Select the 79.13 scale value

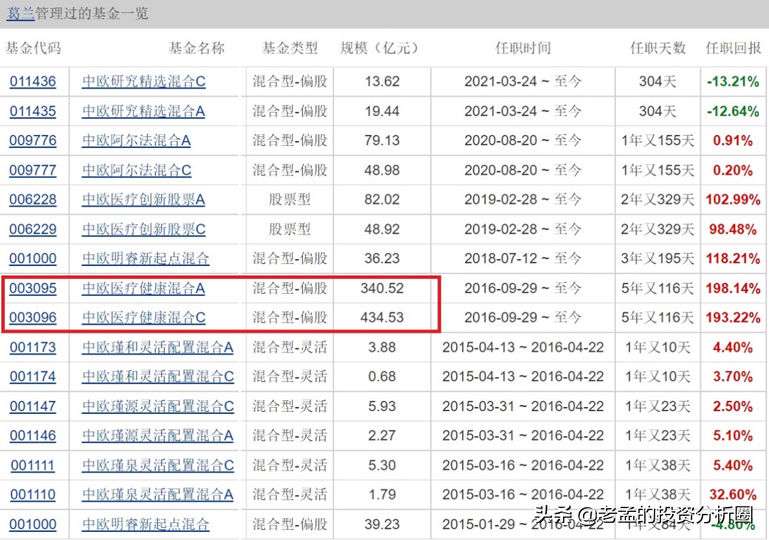[x=382, y=140]
